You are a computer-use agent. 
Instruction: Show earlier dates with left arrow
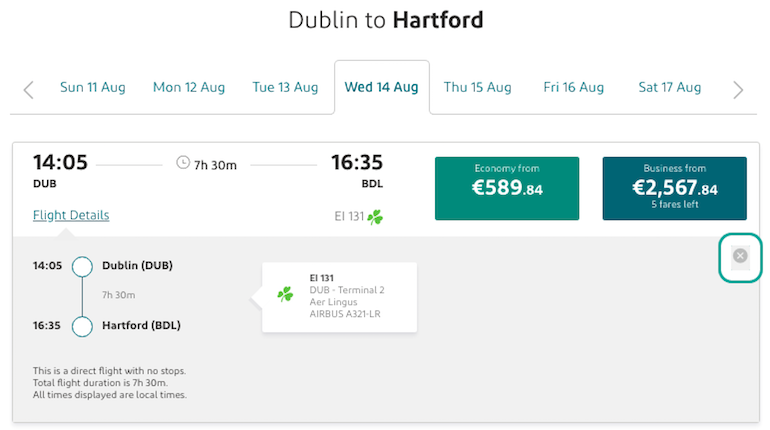[x=28, y=90]
